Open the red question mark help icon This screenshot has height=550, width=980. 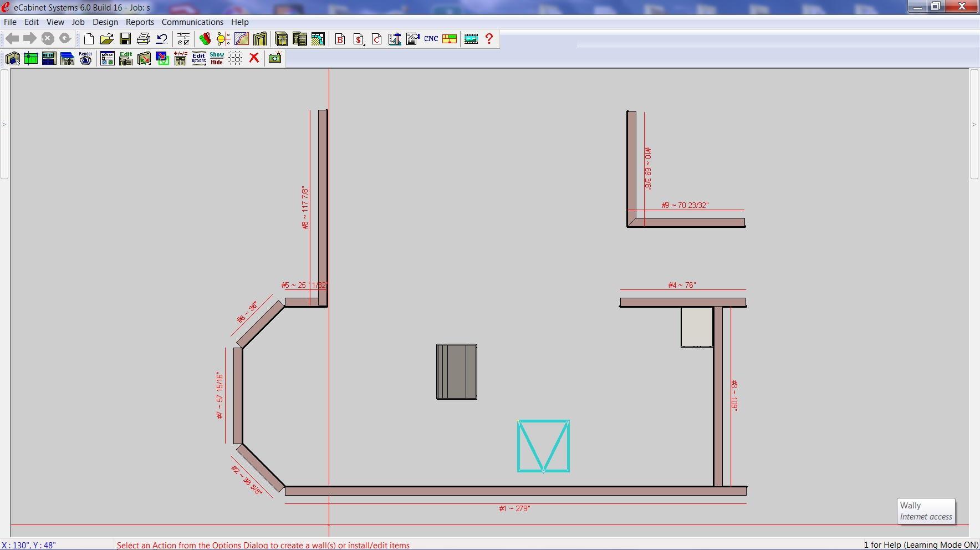[x=489, y=39]
